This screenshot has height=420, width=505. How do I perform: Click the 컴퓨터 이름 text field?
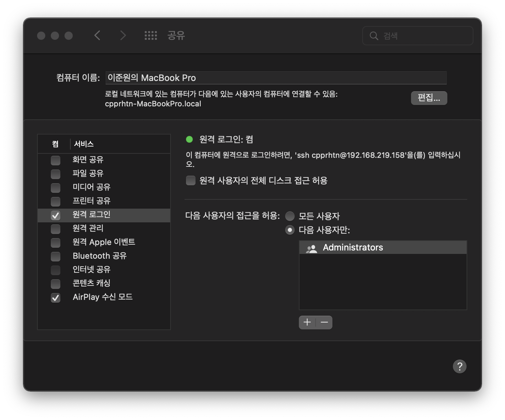tap(276, 78)
